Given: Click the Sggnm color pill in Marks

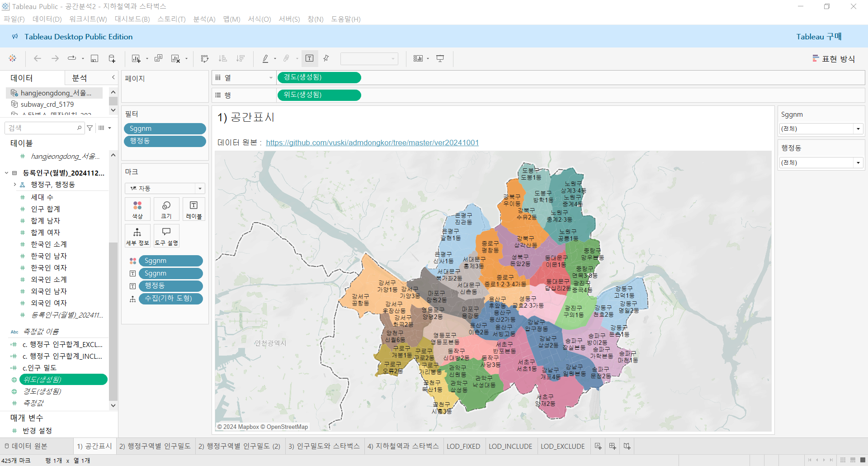Looking at the screenshot, I should [x=170, y=261].
